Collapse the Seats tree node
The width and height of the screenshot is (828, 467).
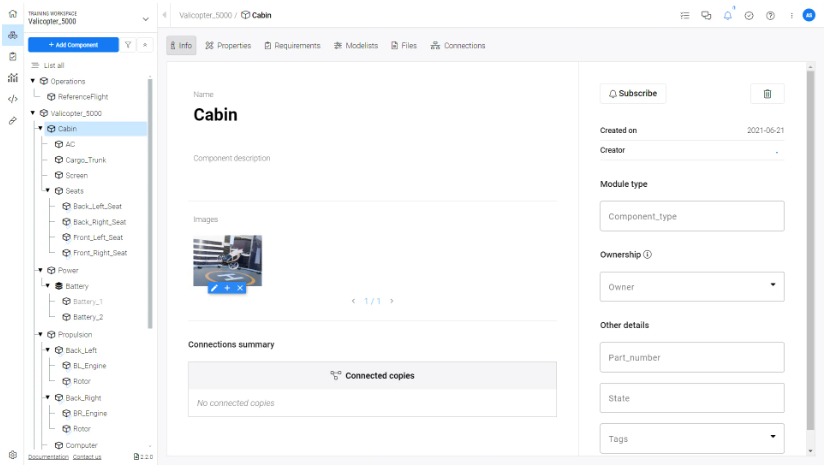[48, 190]
